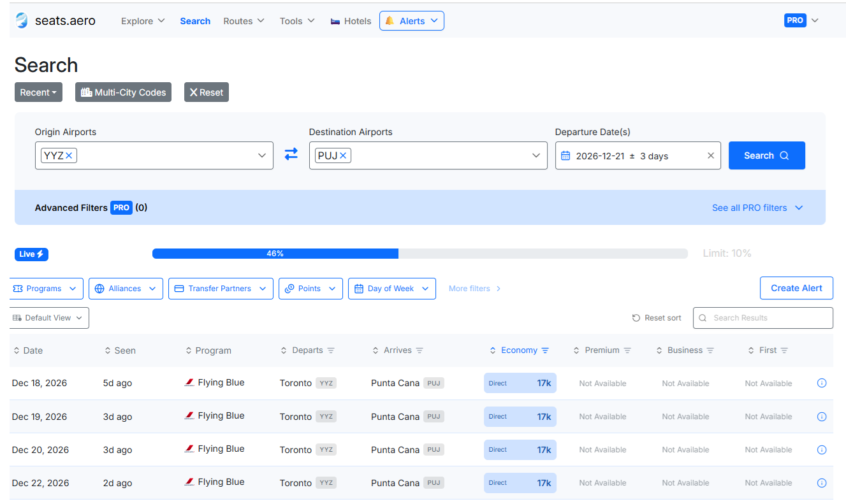Click the Multi-City Codes button
This screenshot has width=846, height=504.
(x=123, y=92)
